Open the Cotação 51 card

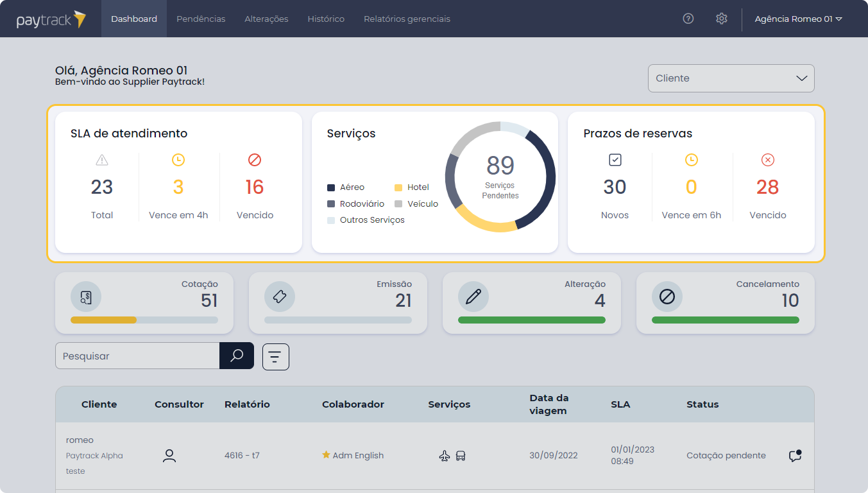(144, 303)
